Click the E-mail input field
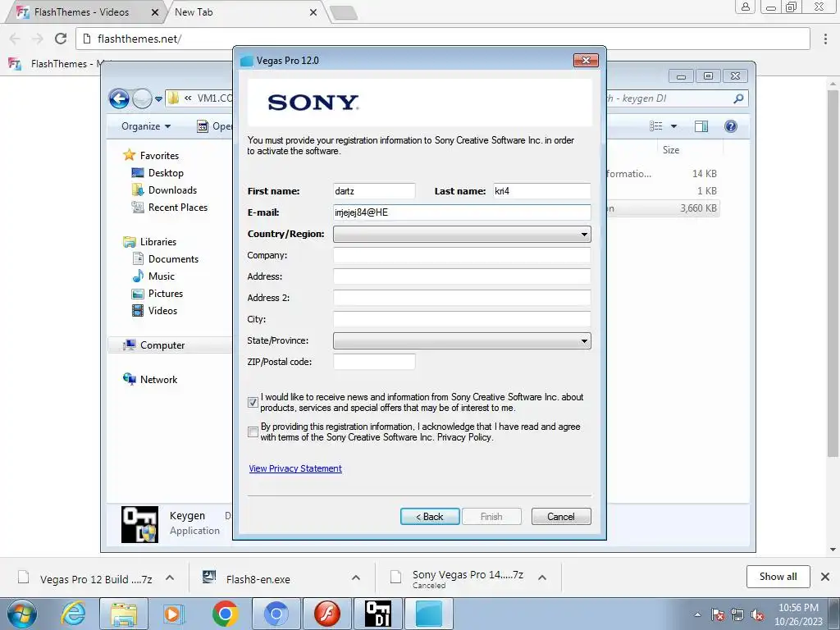Viewport: 840px width, 630px height. (x=462, y=212)
